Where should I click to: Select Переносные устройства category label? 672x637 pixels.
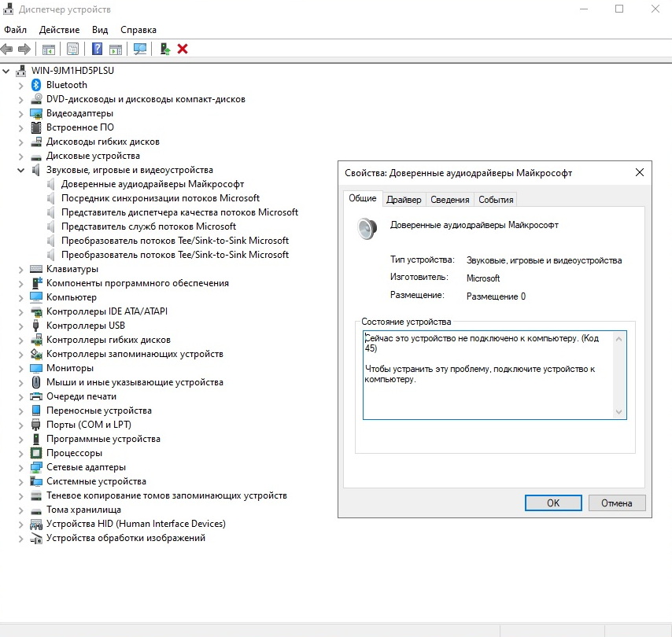pos(99,411)
